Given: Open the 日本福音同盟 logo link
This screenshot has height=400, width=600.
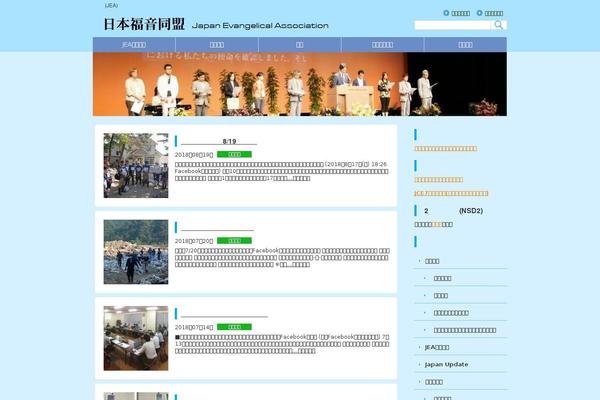Looking at the screenshot, I should pos(144,24).
